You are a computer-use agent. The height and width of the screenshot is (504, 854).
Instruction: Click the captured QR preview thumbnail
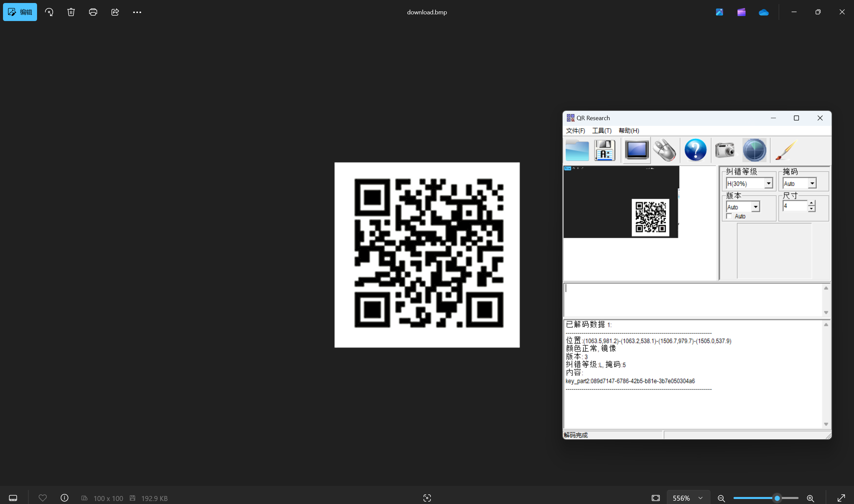click(621, 202)
